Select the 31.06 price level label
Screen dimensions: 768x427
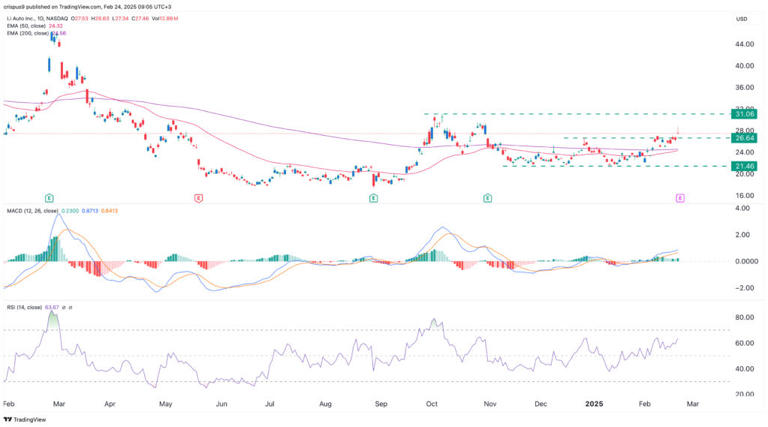(x=744, y=114)
